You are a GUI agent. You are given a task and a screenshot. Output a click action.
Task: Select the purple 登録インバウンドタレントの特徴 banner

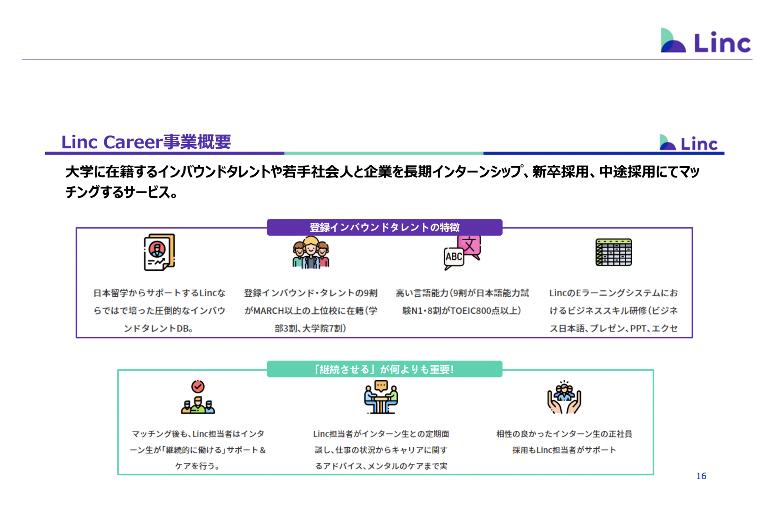pyautogui.click(x=384, y=227)
